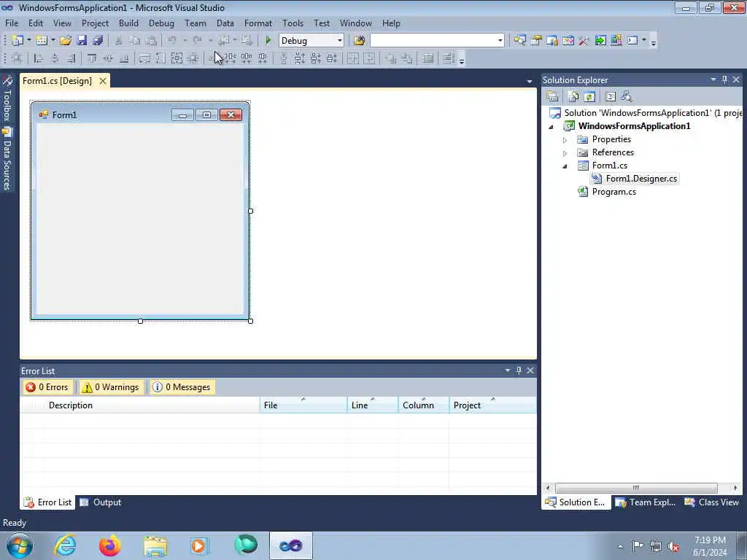Screen dimensions: 747x560
Task: Open the Toolbox side tab
Action: 7,98
